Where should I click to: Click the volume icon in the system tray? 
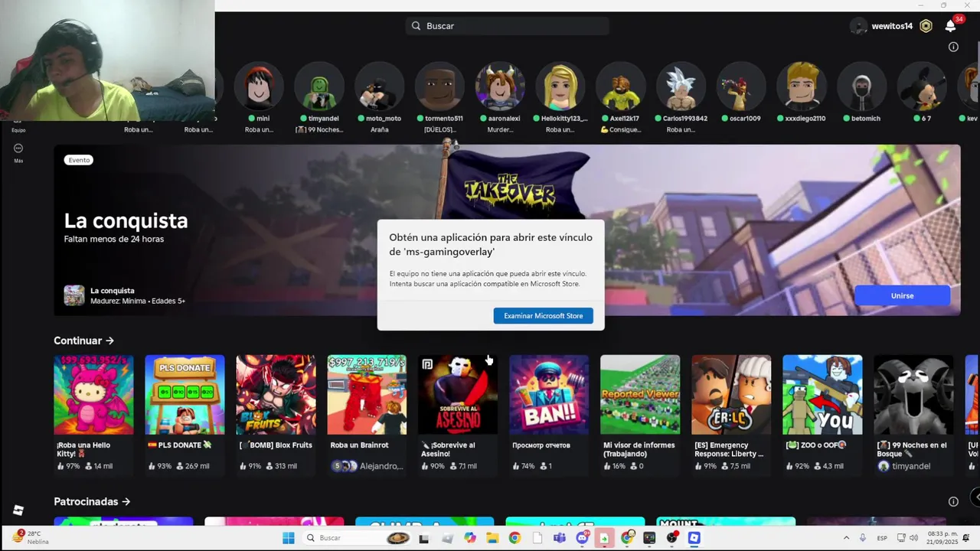pyautogui.click(x=913, y=538)
